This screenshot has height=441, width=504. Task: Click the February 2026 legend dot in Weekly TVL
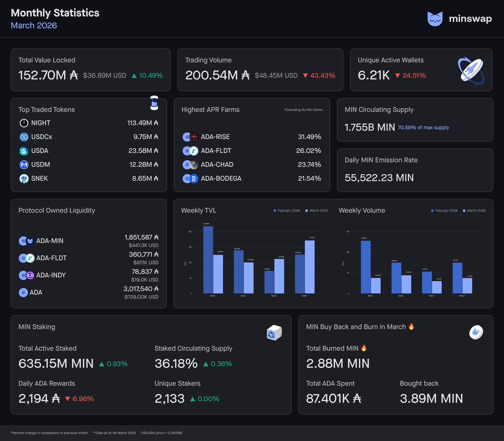[x=275, y=211]
